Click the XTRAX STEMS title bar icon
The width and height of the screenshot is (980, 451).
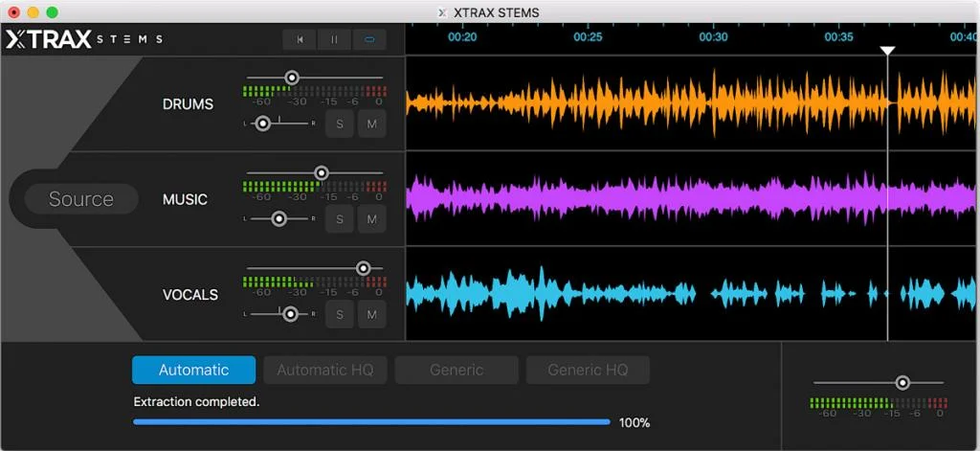point(442,12)
